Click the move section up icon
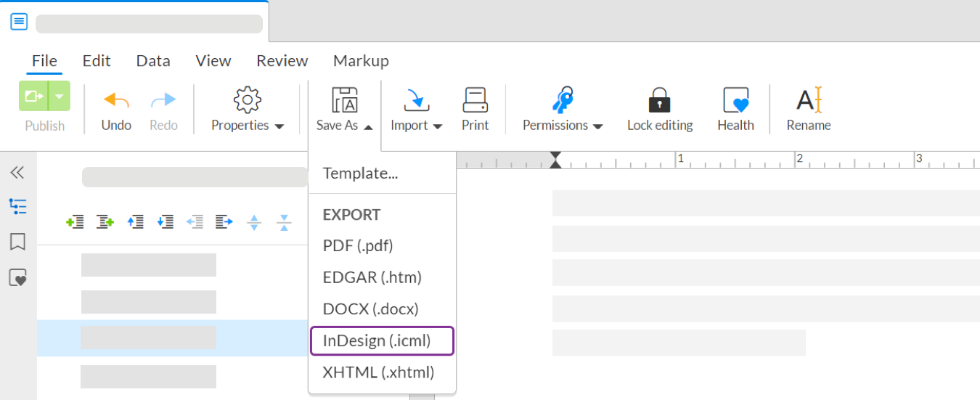This screenshot has height=400, width=980. 135,222
